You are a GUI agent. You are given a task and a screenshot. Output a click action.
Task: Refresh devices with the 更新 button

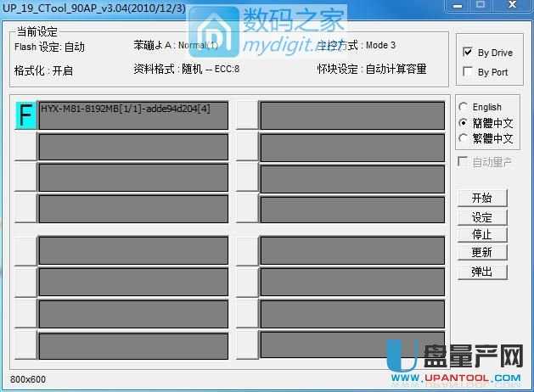point(481,253)
